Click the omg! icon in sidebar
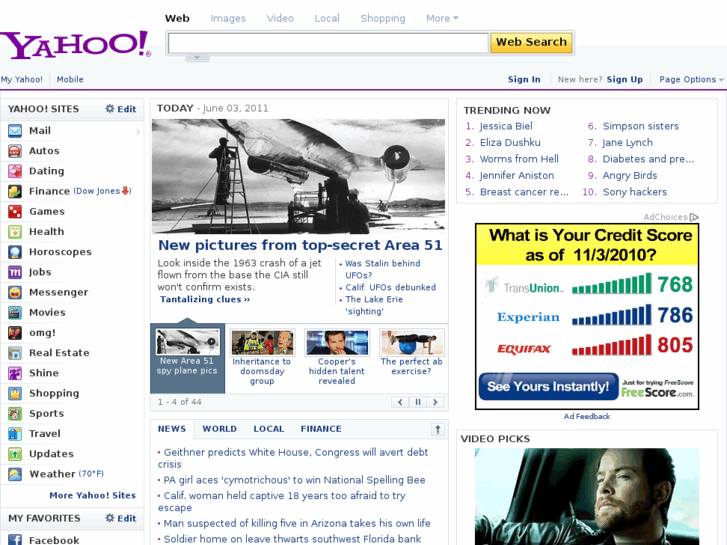Viewport: 727px width, 545px height. tap(15, 333)
